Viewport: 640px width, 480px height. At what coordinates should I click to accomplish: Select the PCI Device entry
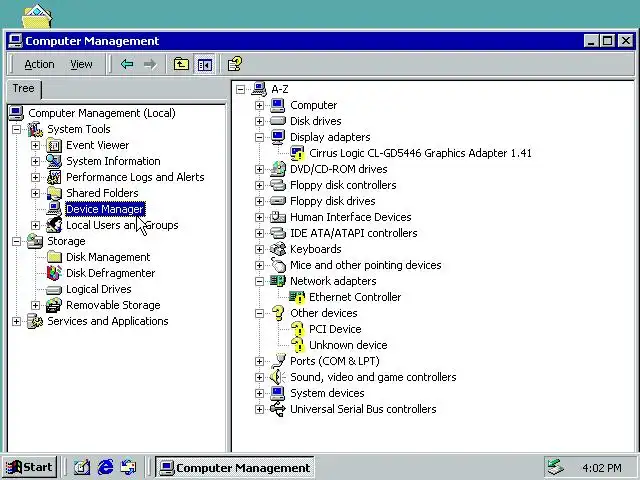coord(335,329)
